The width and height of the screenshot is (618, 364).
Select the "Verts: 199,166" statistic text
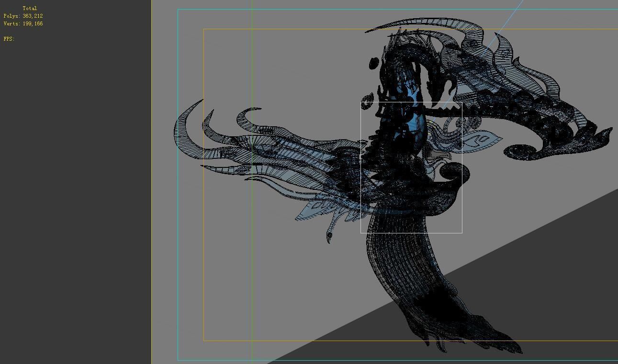(23, 23)
